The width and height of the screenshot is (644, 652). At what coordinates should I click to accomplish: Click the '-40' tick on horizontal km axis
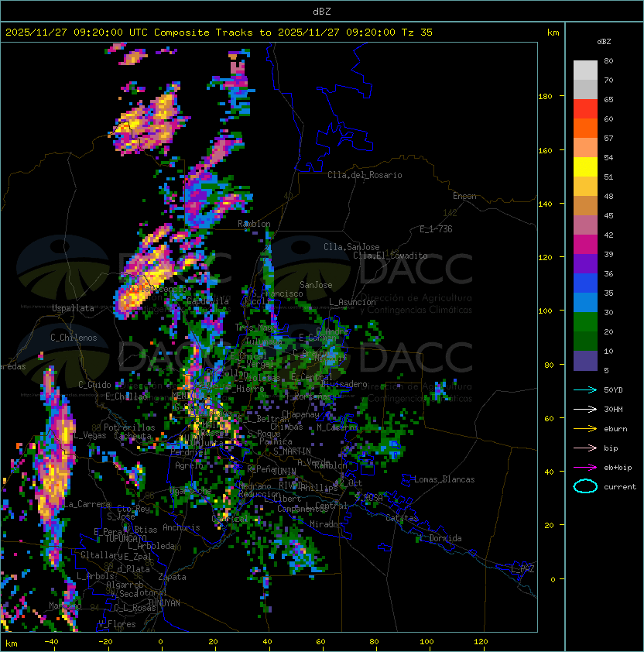(x=52, y=642)
